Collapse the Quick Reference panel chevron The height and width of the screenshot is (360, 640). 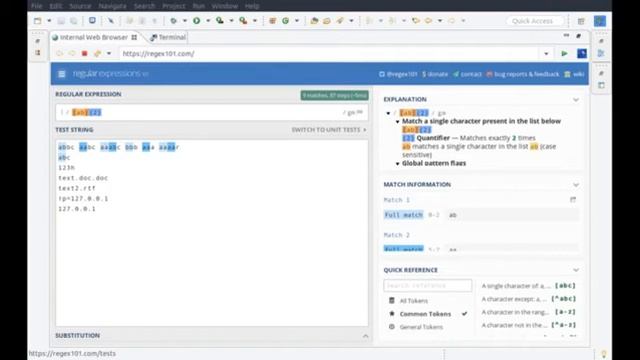click(x=576, y=270)
